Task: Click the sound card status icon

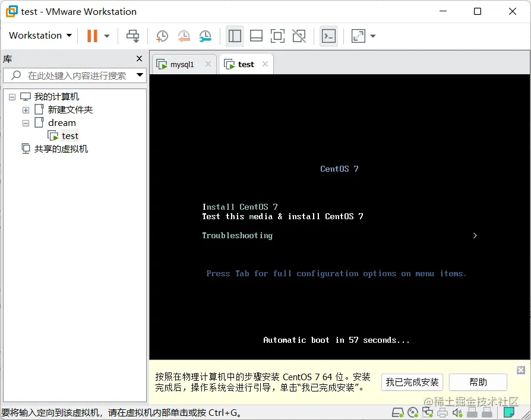Action: click(457, 412)
